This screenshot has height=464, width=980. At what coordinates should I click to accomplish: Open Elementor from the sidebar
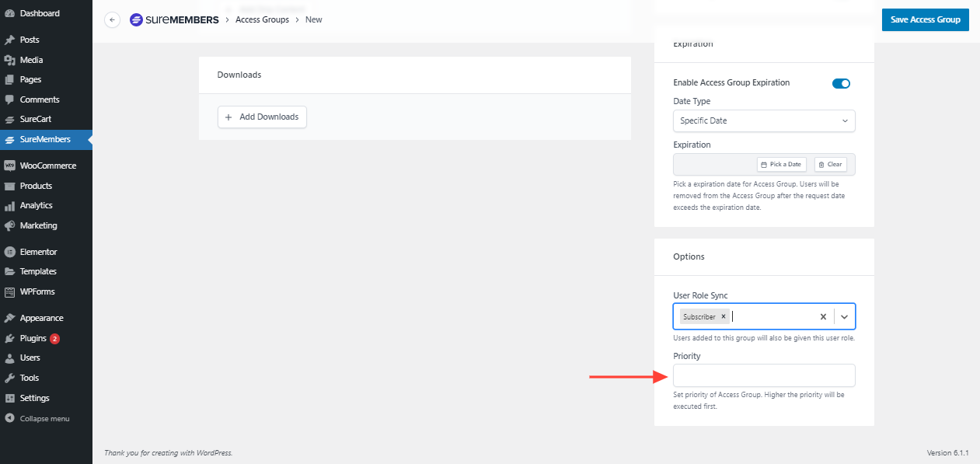(x=38, y=252)
